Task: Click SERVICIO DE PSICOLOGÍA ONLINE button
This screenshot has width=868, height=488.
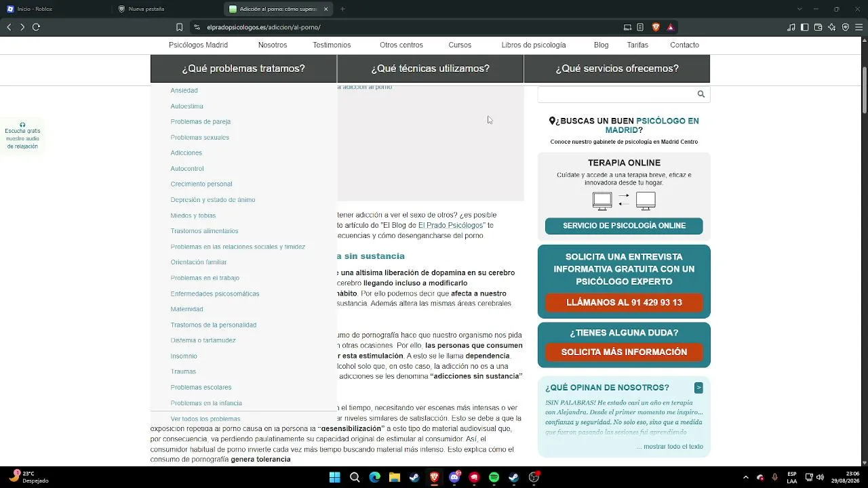Action: coord(624,226)
